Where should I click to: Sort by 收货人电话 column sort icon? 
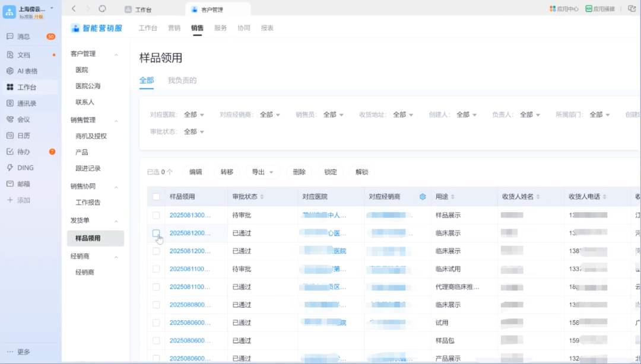(605, 196)
